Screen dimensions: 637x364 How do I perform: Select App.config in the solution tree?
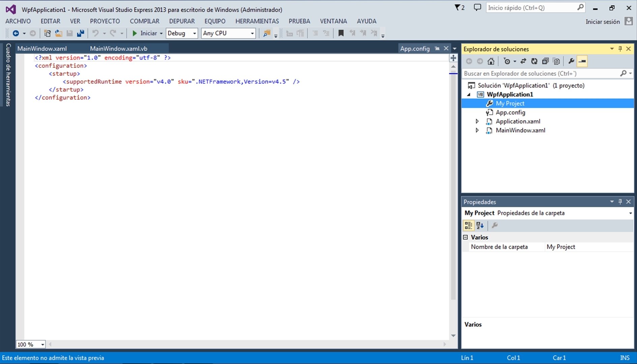click(x=510, y=113)
